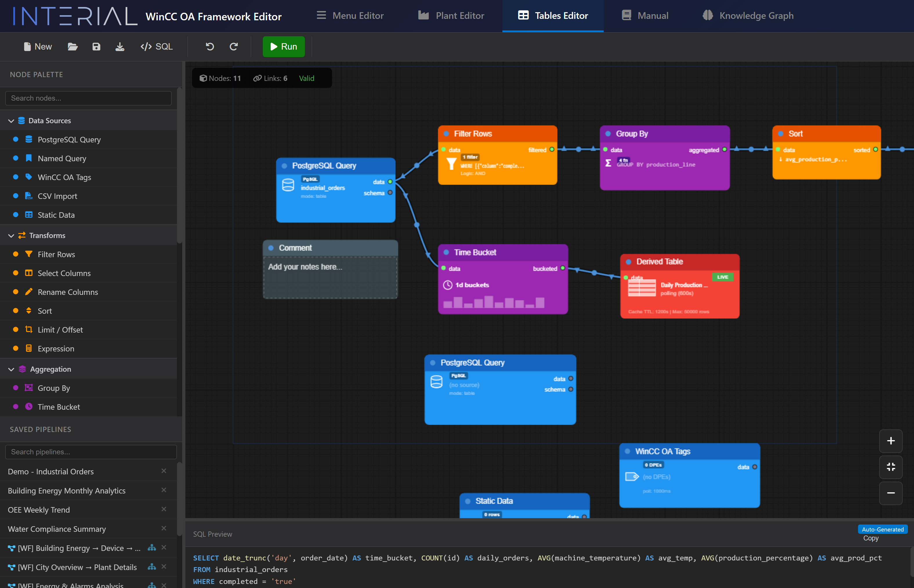Redo the last undone change

234,46
